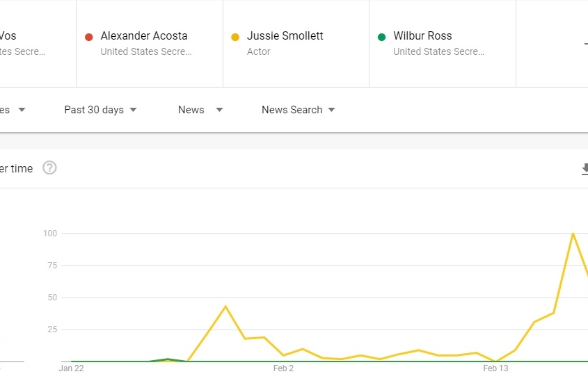Click the add comparison plus at right edge

pos(586,44)
